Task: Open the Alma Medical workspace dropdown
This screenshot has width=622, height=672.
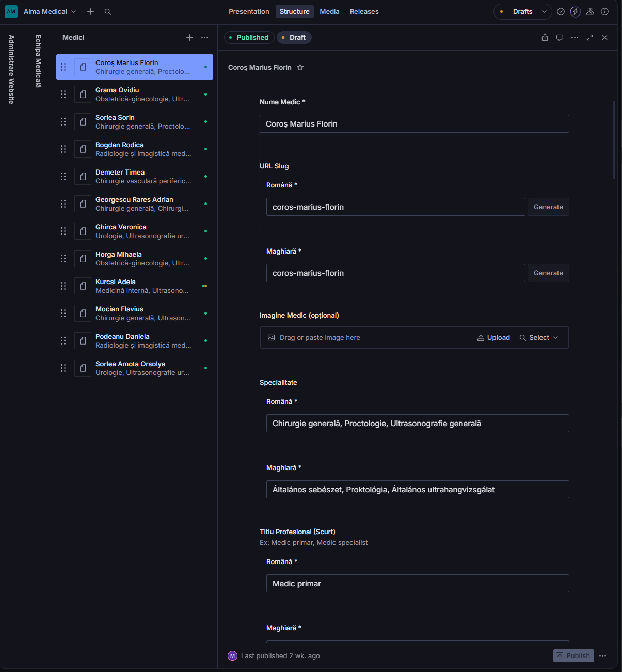Action: point(50,11)
